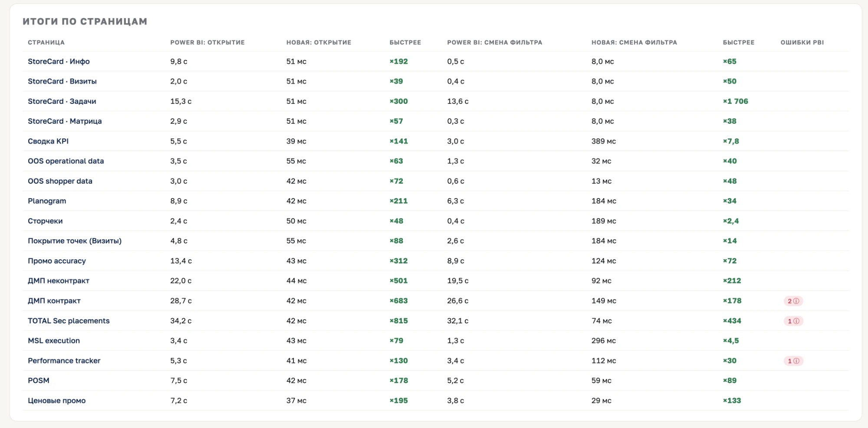Click the error badge in TOTAL Sec placements row
The image size is (868, 428).
pos(793,321)
